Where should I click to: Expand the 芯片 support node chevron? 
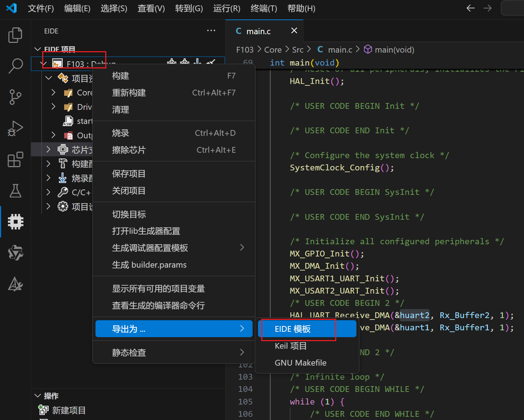(48, 149)
